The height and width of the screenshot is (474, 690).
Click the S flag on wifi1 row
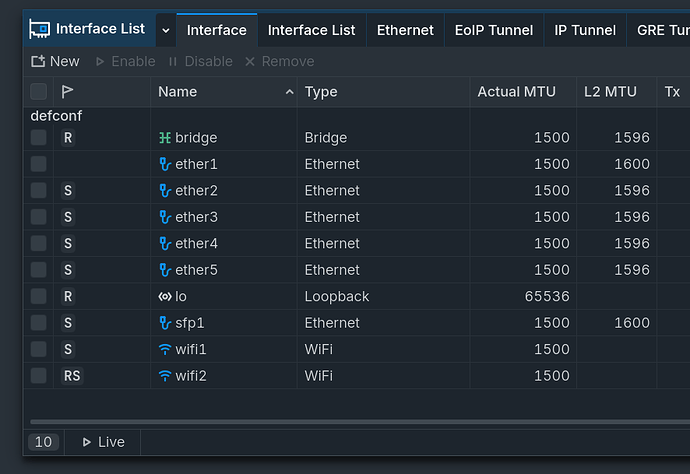pos(68,349)
